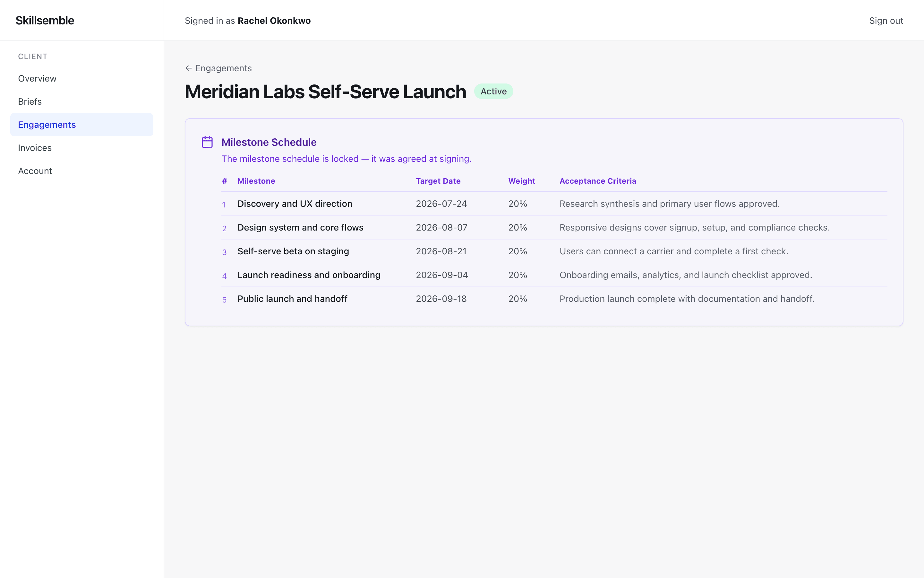Image resolution: width=924 pixels, height=578 pixels.
Task: Click the # column header
Action: click(225, 181)
